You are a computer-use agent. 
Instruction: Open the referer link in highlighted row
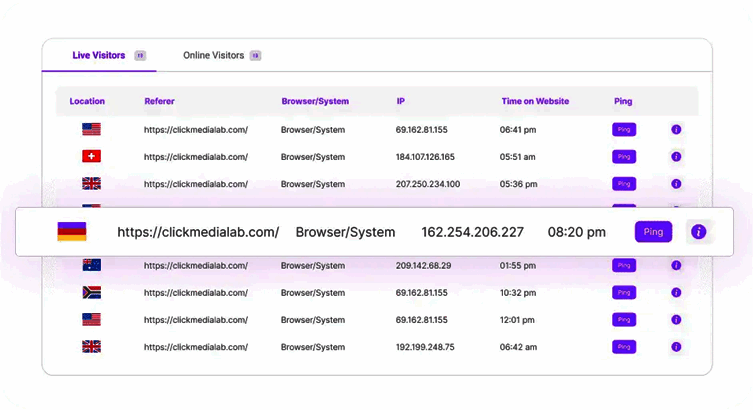(x=198, y=232)
